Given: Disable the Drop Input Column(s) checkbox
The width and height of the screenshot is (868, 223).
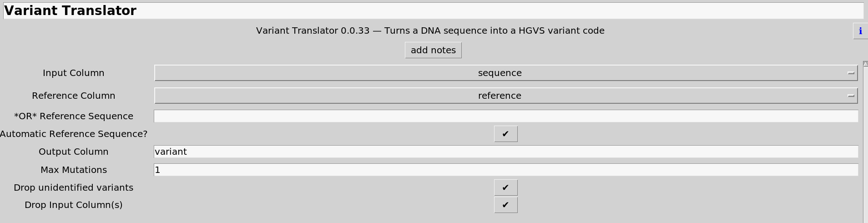Looking at the screenshot, I should [505, 205].
